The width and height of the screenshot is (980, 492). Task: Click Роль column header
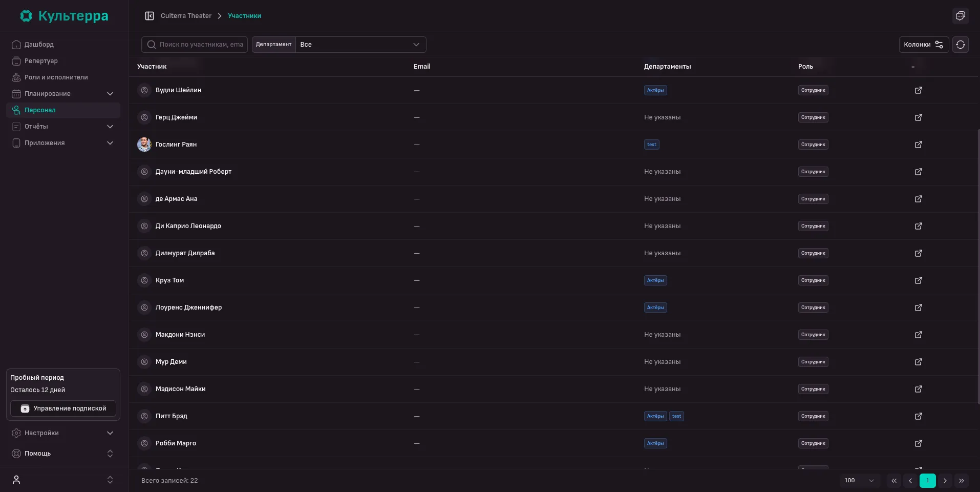805,67
